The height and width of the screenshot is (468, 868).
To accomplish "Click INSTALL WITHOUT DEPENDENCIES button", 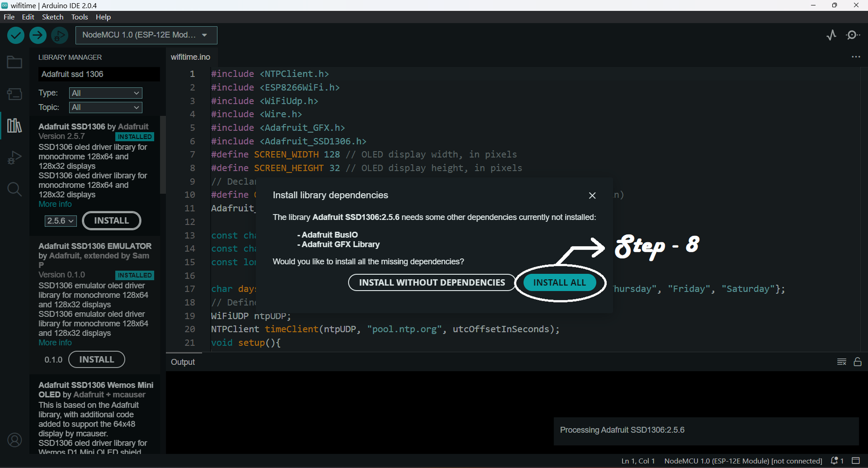I will [432, 282].
